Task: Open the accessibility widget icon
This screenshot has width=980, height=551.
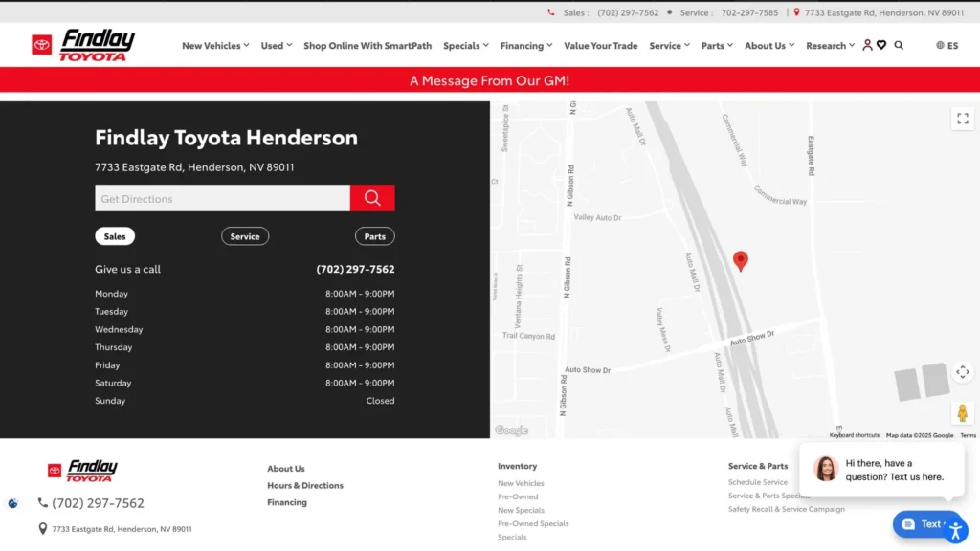Action: pos(956,531)
